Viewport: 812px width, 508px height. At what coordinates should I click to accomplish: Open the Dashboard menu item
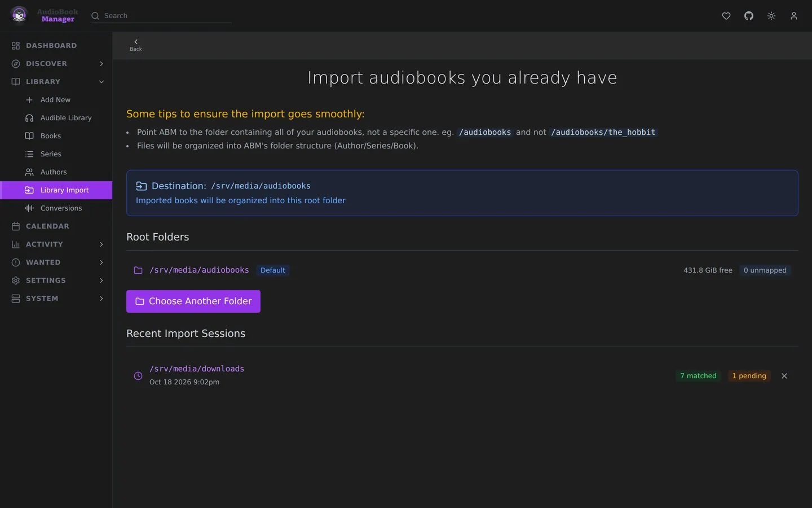coord(56,46)
